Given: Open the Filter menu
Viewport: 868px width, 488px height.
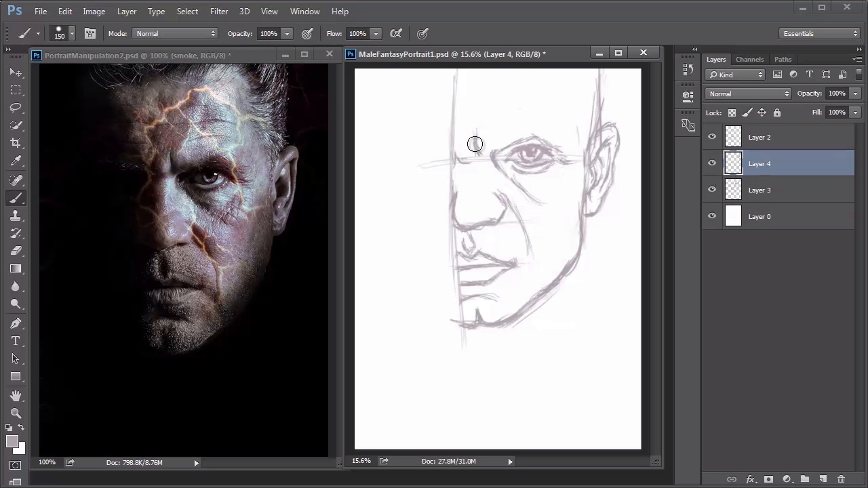Looking at the screenshot, I should 218,12.
